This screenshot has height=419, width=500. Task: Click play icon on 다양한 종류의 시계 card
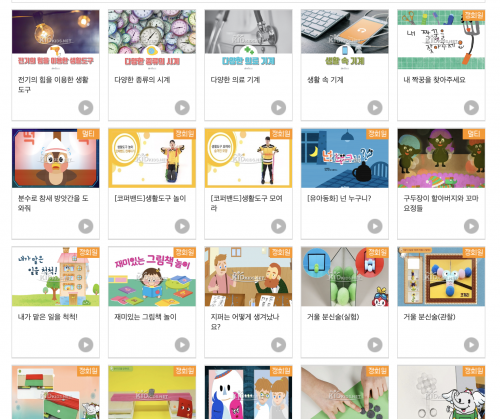(x=182, y=108)
